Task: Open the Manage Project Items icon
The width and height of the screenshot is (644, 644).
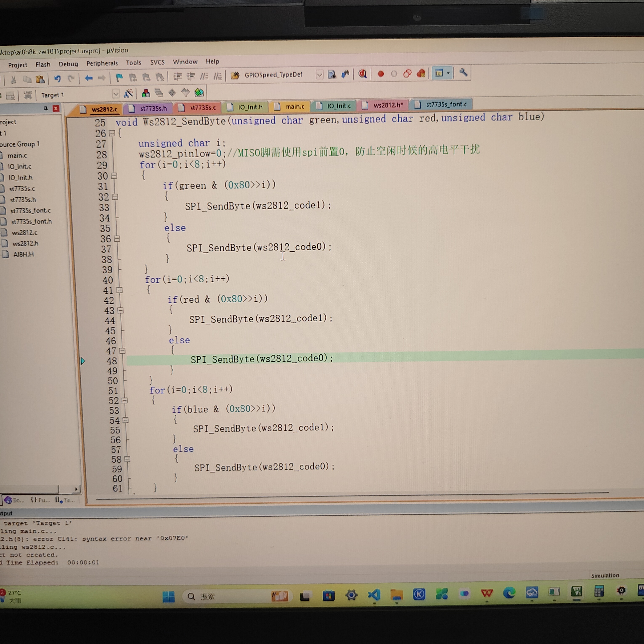Action: pos(146,93)
